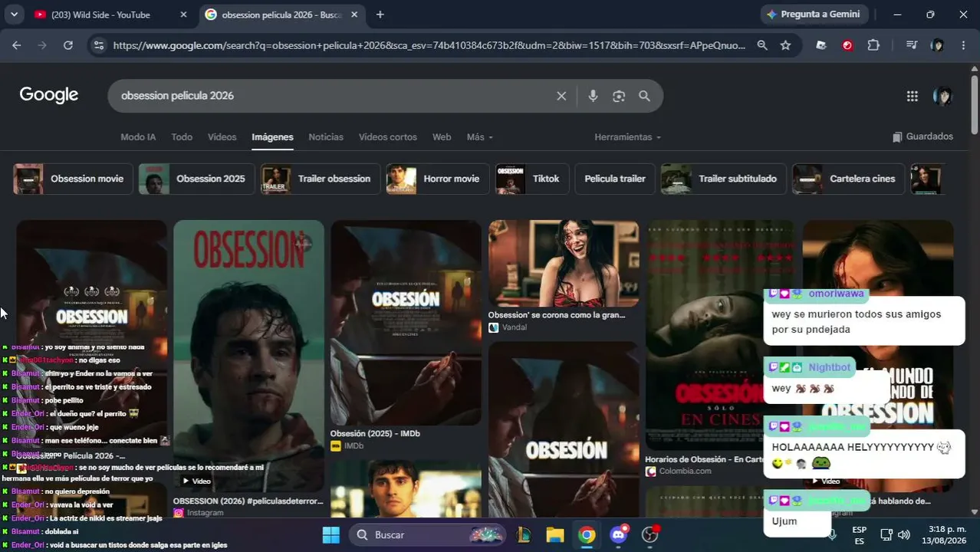Bookmark this page with the star icon
This screenshot has height=552, width=980.
[785, 45]
